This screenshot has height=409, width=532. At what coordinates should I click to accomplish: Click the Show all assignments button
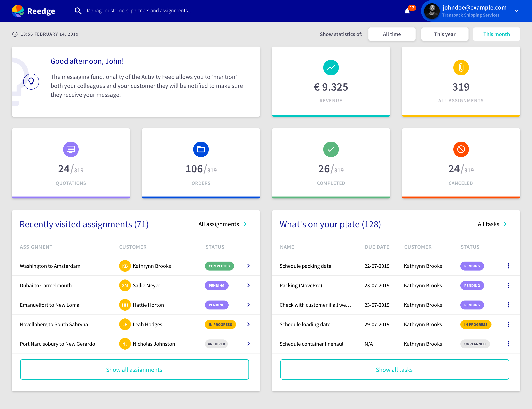(134, 369)
